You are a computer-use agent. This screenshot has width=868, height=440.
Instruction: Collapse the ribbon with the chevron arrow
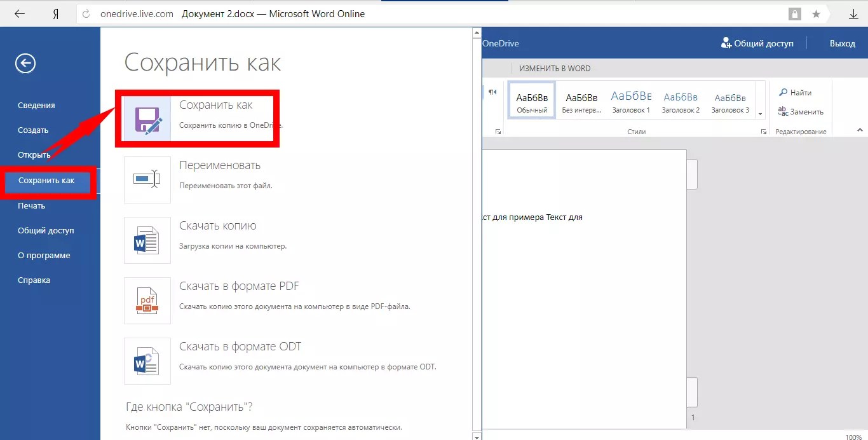860,130
